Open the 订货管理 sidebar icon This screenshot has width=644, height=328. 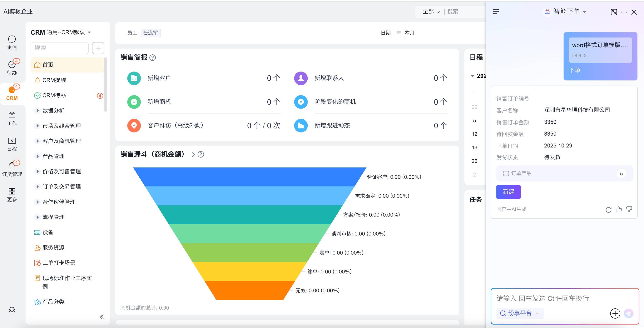pyautogui.click(x=12, y=168)
